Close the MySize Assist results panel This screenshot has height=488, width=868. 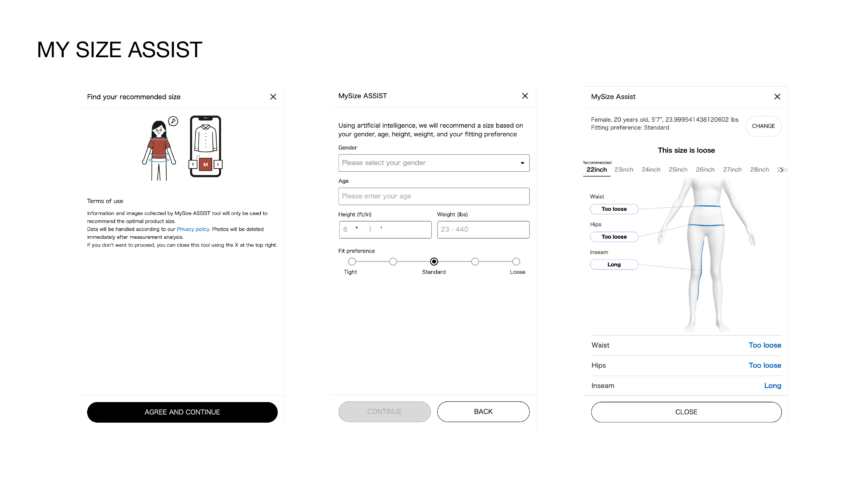click(777, 97)
